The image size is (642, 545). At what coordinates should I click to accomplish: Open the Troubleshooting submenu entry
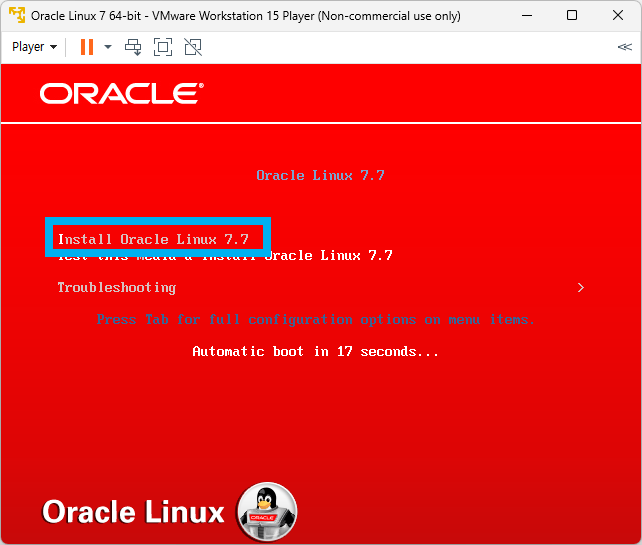(x=117, y=287)
